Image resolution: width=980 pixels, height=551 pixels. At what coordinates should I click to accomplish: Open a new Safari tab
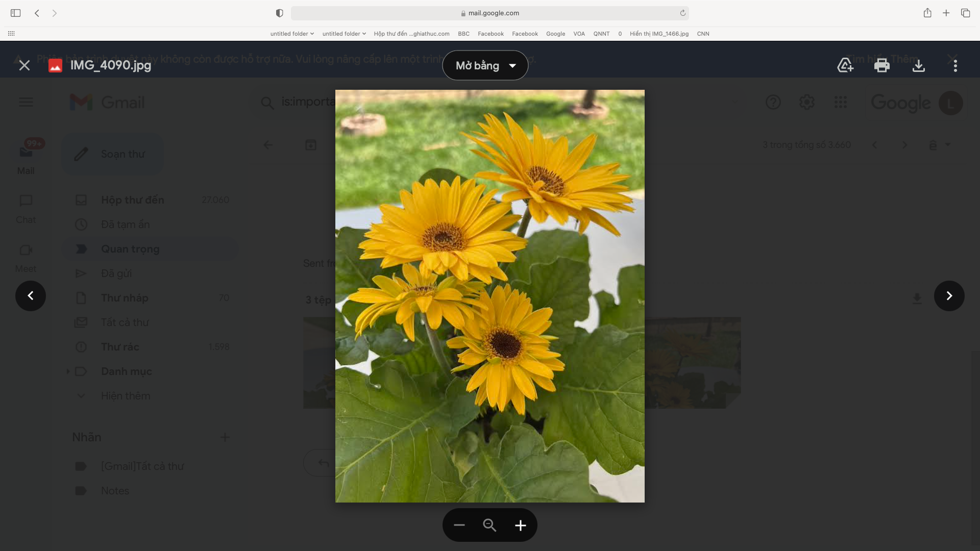tap(946, 13)
